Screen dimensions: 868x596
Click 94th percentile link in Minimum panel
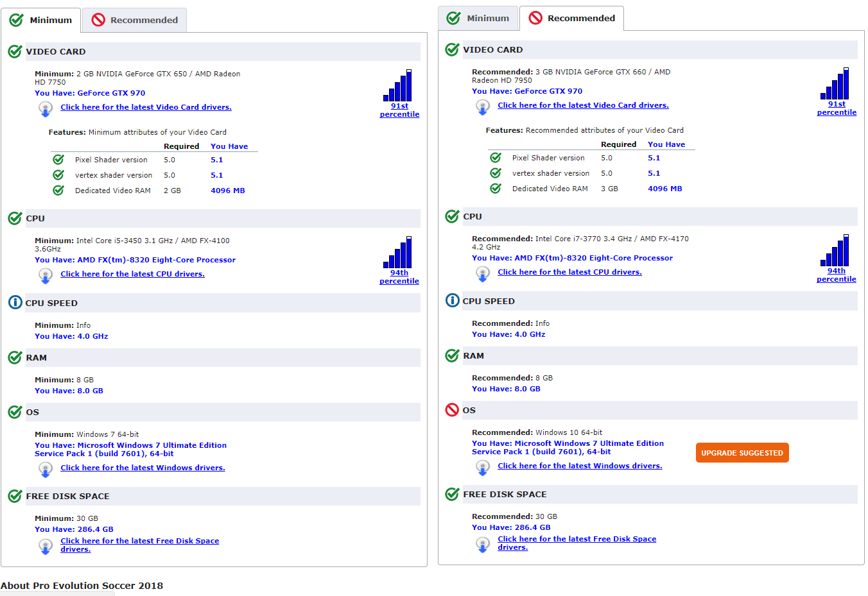point(399,277)
